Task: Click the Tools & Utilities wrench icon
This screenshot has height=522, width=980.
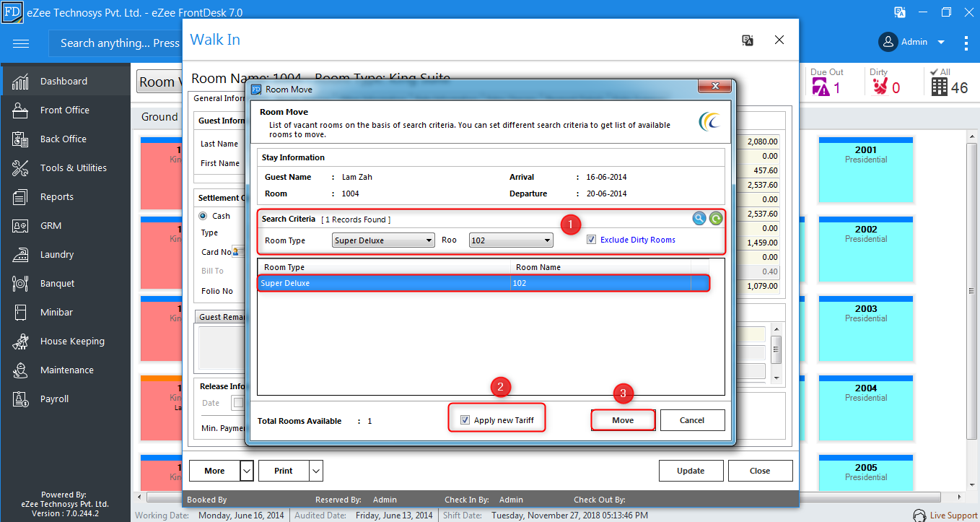Action: (20, 168)
